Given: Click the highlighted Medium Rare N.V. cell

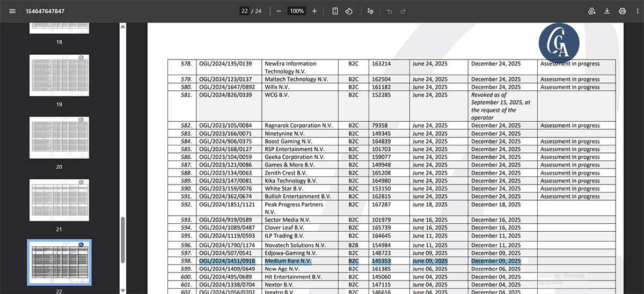Looking at the screenshot, I should (x=288, y=261).
